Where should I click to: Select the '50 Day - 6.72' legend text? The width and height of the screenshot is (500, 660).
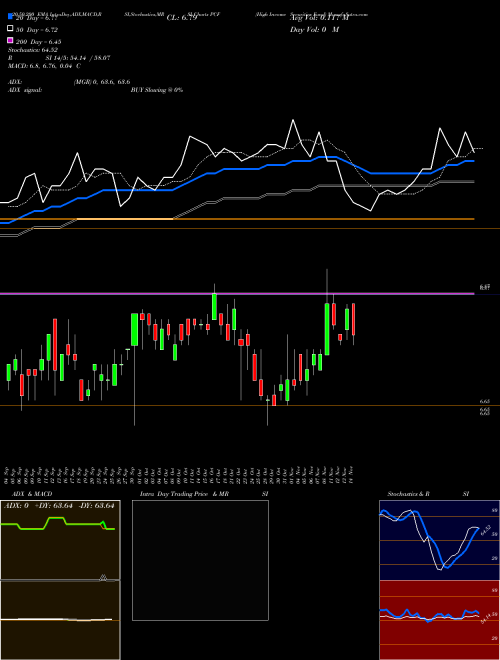tap(37, 30)
